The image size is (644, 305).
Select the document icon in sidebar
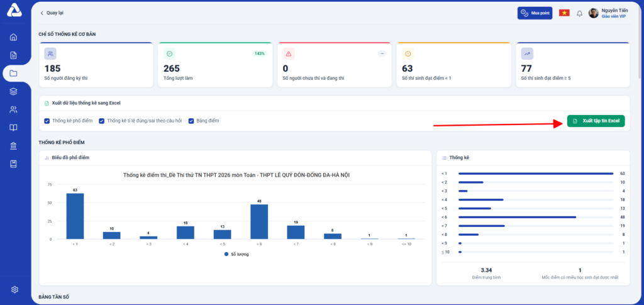14,55
